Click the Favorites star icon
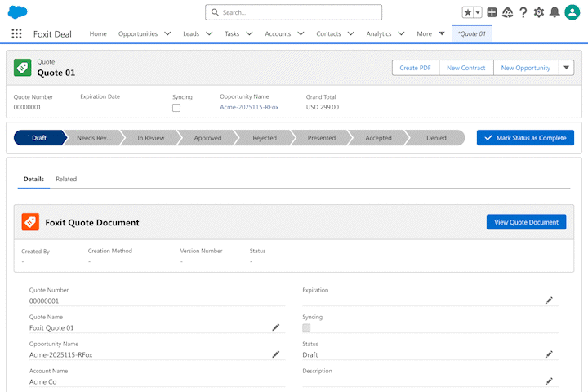The height and width of the screenshot is (392, 588). [468, 12]
